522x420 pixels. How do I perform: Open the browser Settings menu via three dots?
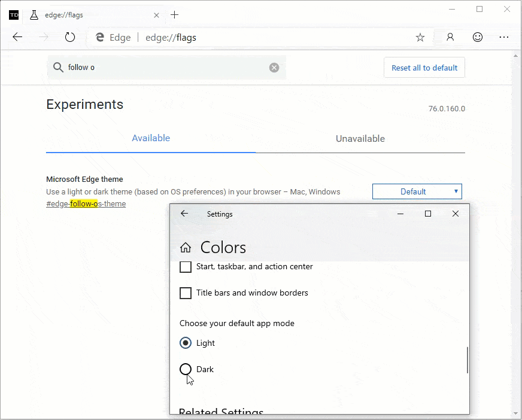point(505,36)
